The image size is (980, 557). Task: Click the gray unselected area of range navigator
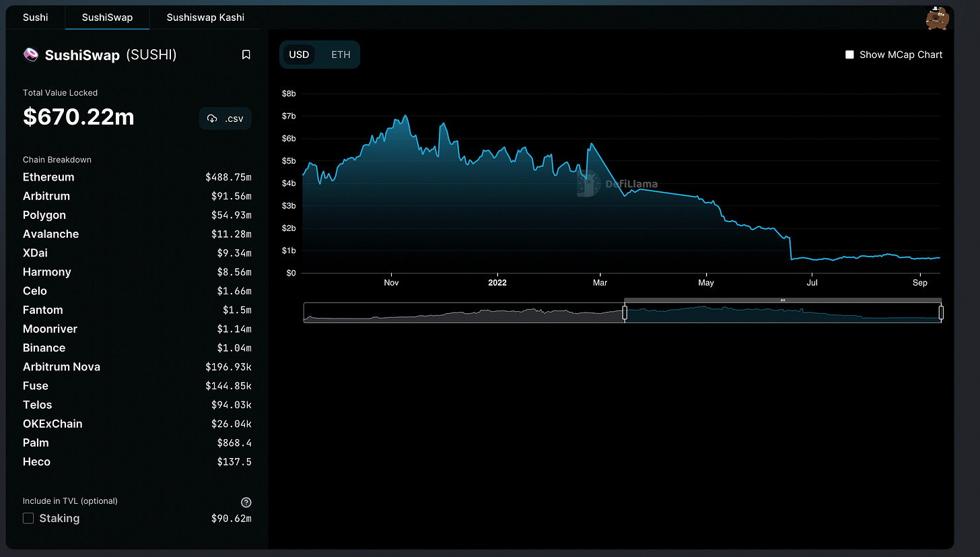click(464, 313)
